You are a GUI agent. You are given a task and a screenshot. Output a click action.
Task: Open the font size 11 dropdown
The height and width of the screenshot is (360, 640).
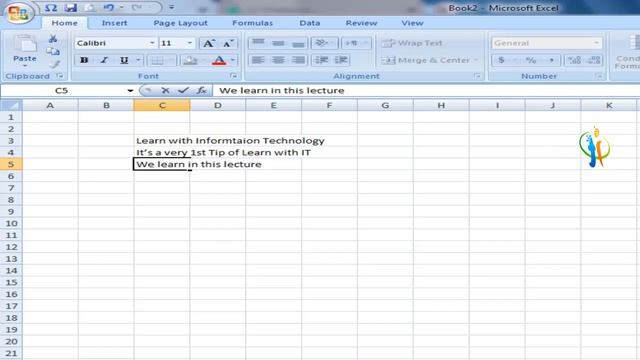[190, 43]
